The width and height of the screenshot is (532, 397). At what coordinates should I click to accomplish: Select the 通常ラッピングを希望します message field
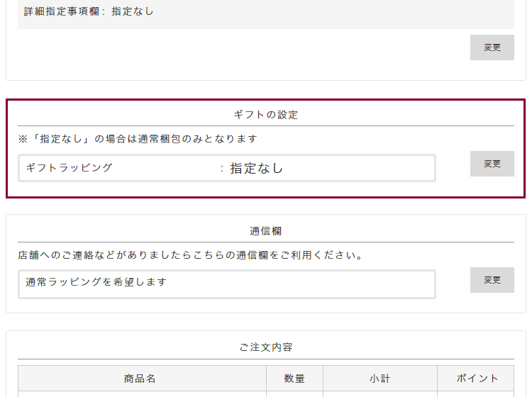pos(227,284)
